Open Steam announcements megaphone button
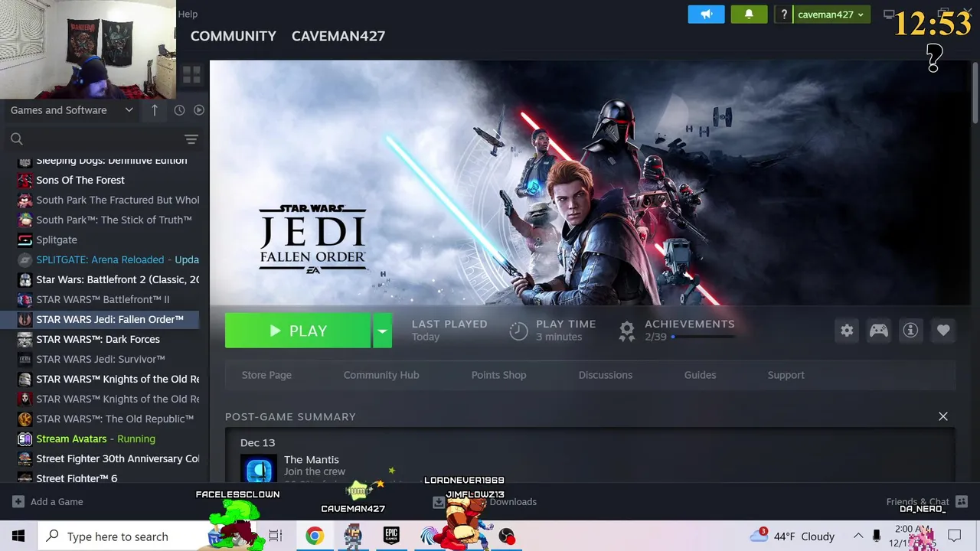Viewport: 980px width, 551px height. point(706,15)
